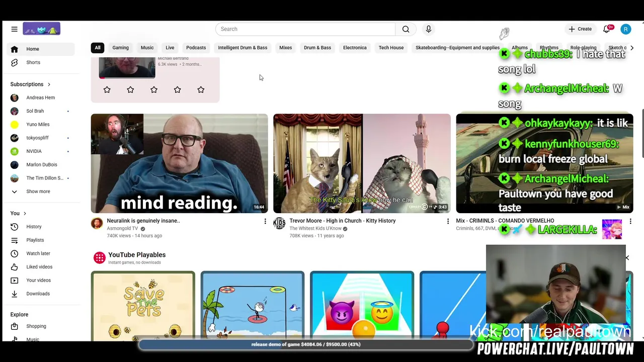Select Intelligent Drum & Bass chip
Screen dimensions: 644x362
tap(243, 48)
